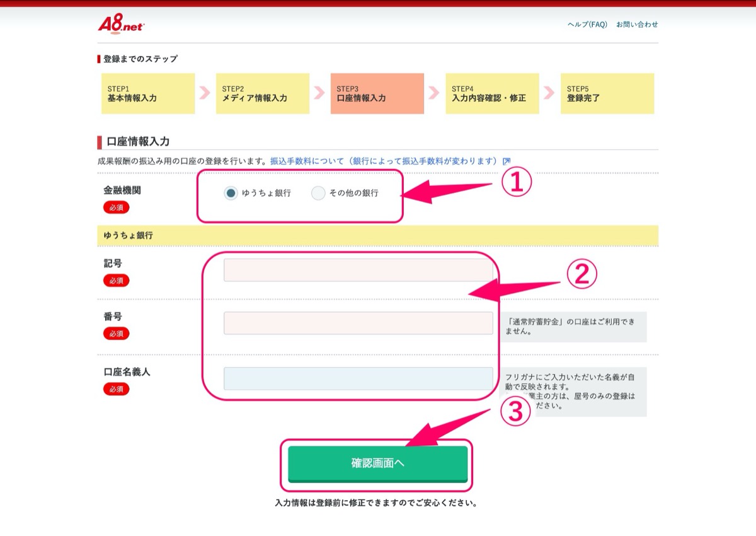Focus the 記号 input field

pyautogui.click(x=358, y=270)
